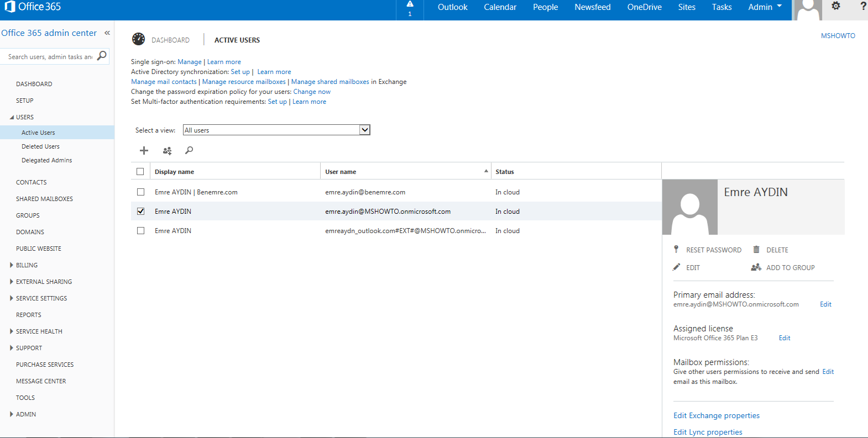The height and width of the screenshot is (438, 868).
Task: Open SHARED MAILBOXES in sidebar
Action: pos(44,199)
